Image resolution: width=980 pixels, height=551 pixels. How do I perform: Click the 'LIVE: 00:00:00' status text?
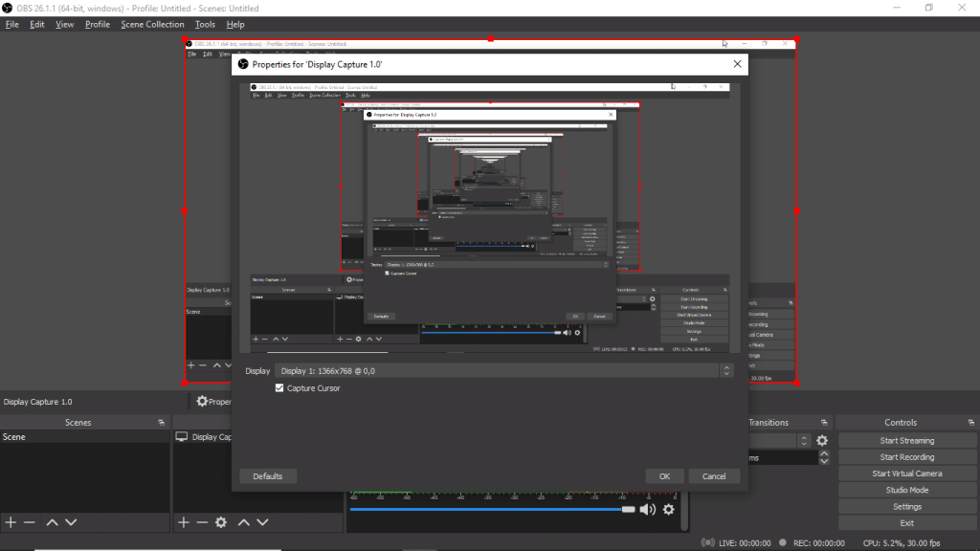[745, 543]
